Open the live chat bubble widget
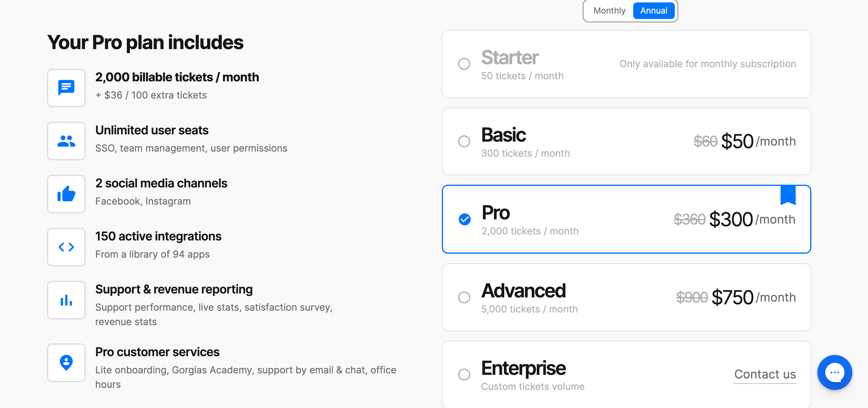868x408 pixels. [834, 372]
